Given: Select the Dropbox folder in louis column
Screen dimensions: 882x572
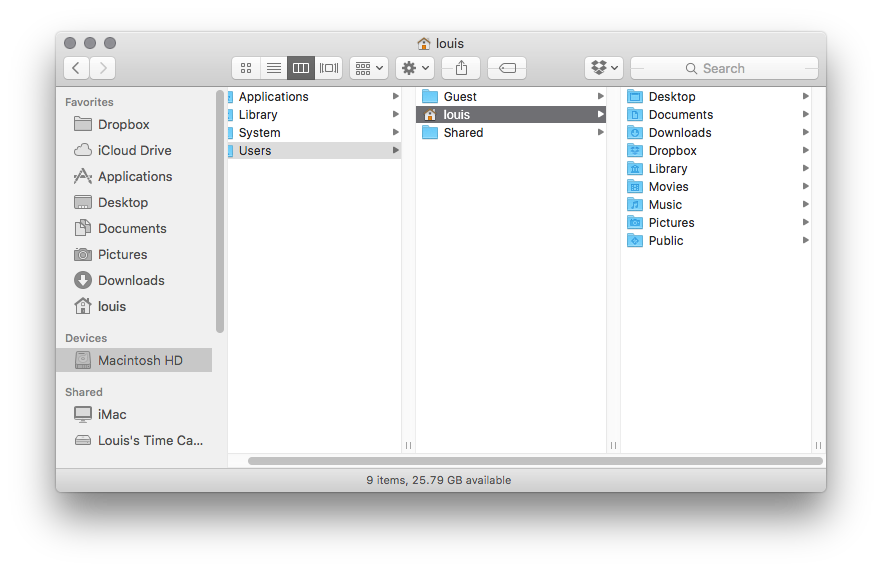Looking at the screenshot, I should pos(716,151).
